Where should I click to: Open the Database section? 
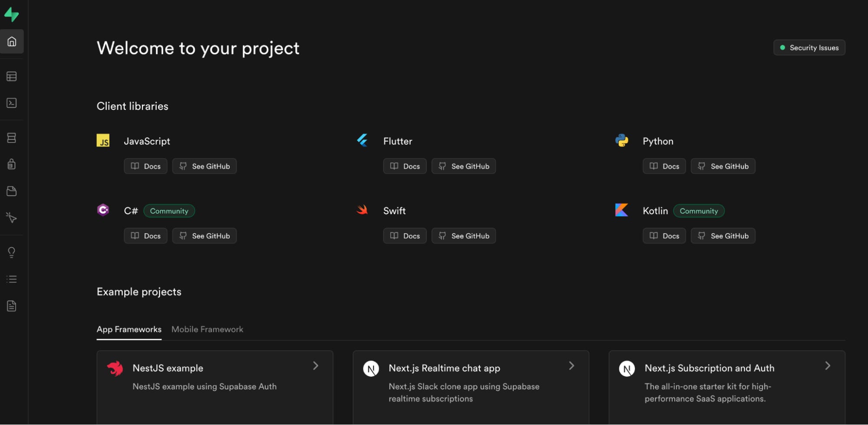click(12, 138)
